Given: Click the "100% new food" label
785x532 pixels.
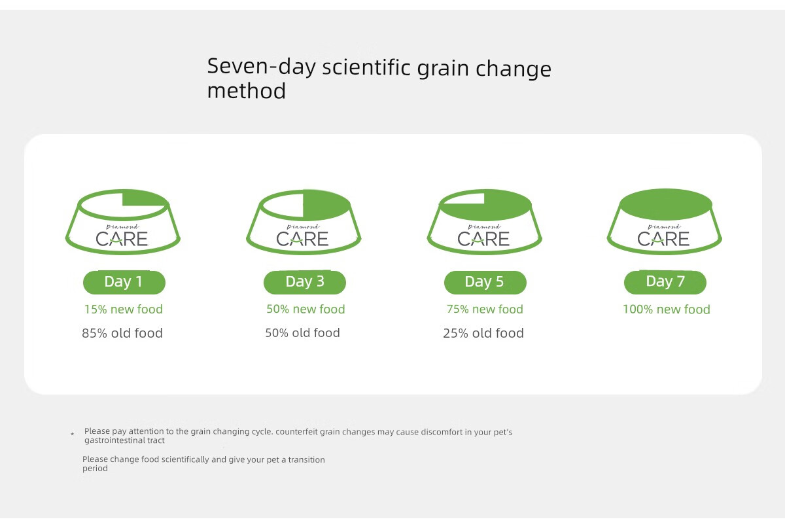Looking at the screenshot, I should click(x=666, y=310).
